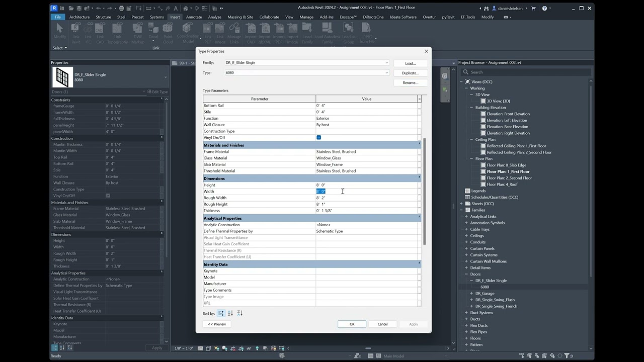Open the Family dropdown in Type Properties
This screenshot has width=644, height=362.
pyautogui.click(x=386, y=63)
